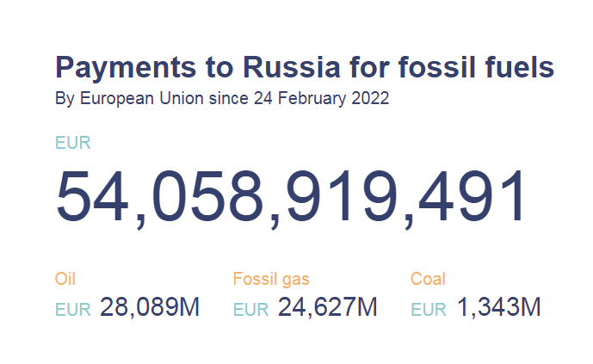Viewport: 593px width, 364px height.
Task: Click the middle digits 919 of the total
Action: tap(343, 196)
